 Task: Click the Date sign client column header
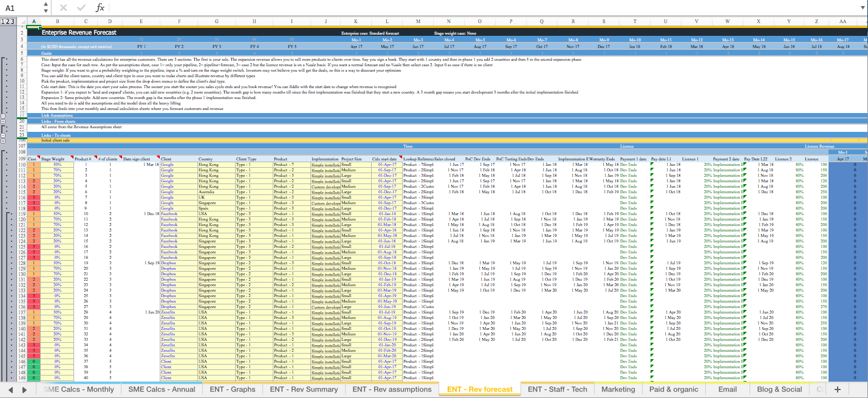click(x=141, y=159)
